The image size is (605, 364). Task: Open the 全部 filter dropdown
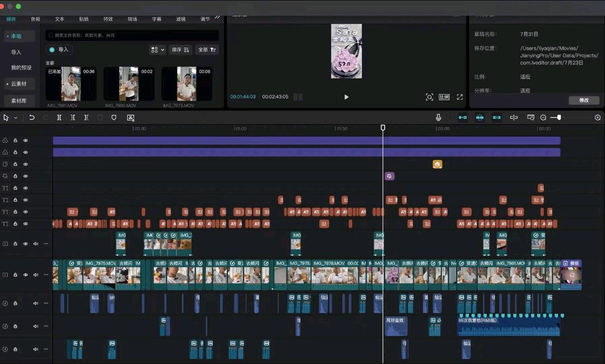207,50
